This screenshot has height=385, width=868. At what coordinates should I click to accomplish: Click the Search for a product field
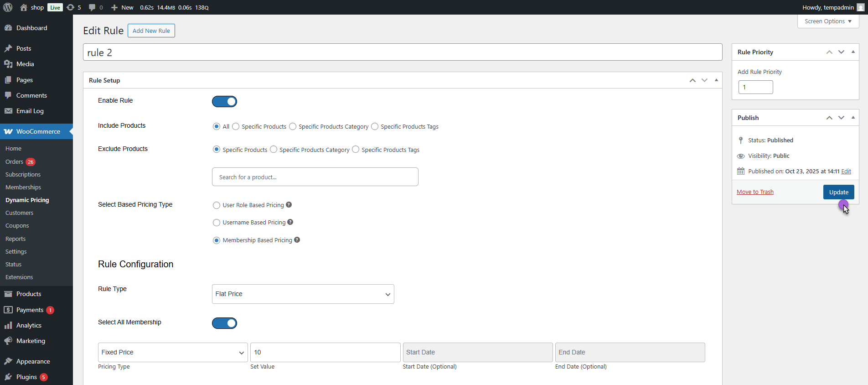pyautogui.click(x=315, y=177)
